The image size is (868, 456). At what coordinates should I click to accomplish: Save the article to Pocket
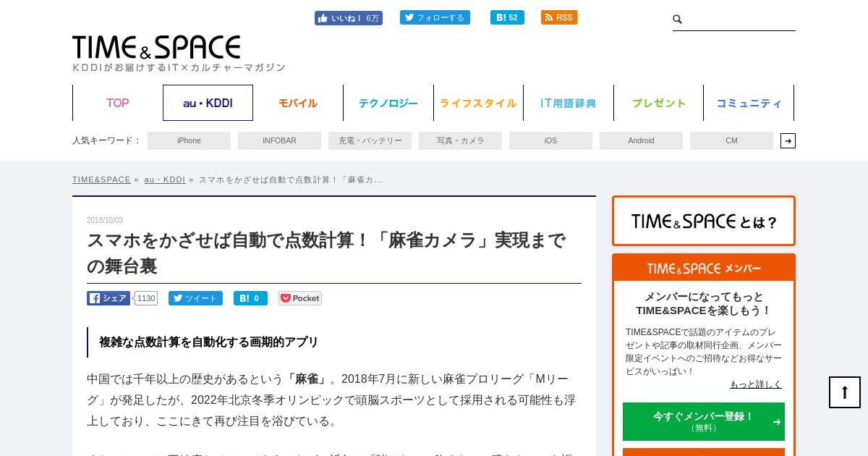(300, 298)
